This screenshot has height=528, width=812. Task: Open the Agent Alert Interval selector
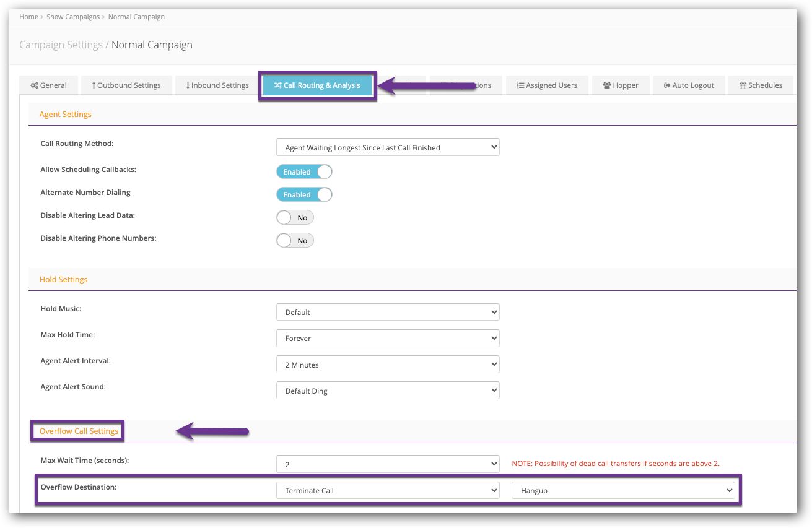[x=388, y=364]
